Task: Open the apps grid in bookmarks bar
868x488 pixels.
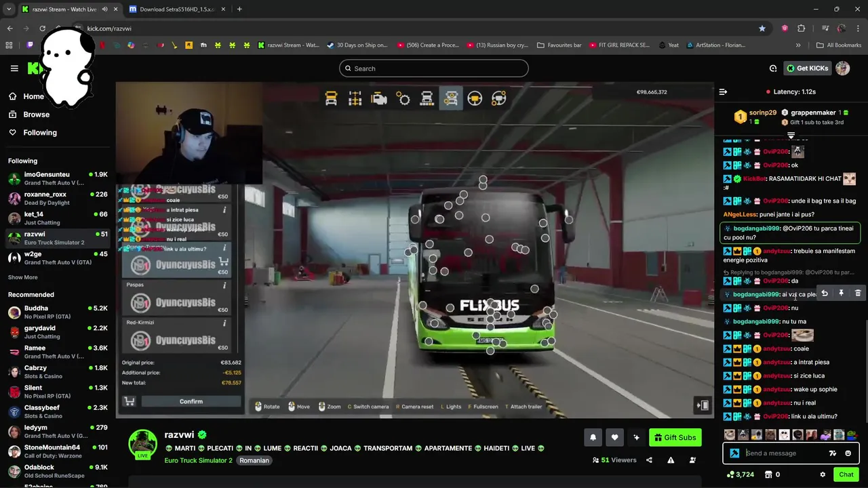Action: tap(9, 45)
